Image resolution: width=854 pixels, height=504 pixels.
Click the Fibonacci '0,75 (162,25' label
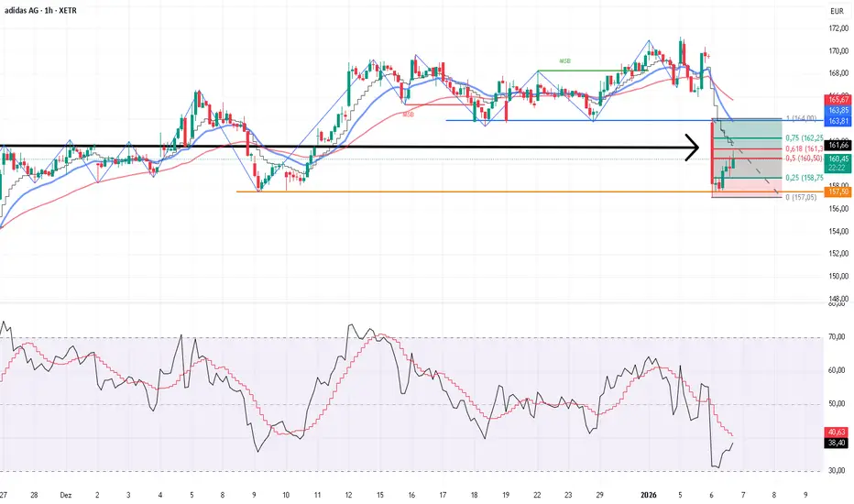click(x=804, y=138)
